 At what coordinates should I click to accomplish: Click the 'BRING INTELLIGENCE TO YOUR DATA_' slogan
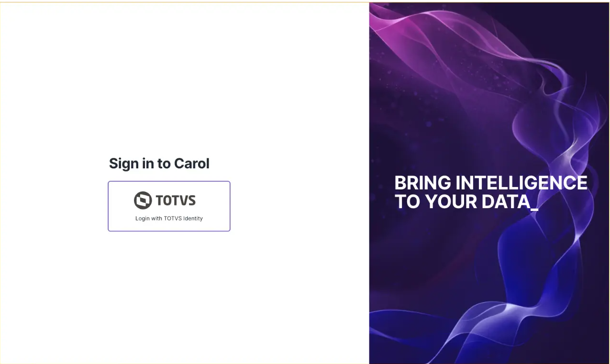(490, 192)
